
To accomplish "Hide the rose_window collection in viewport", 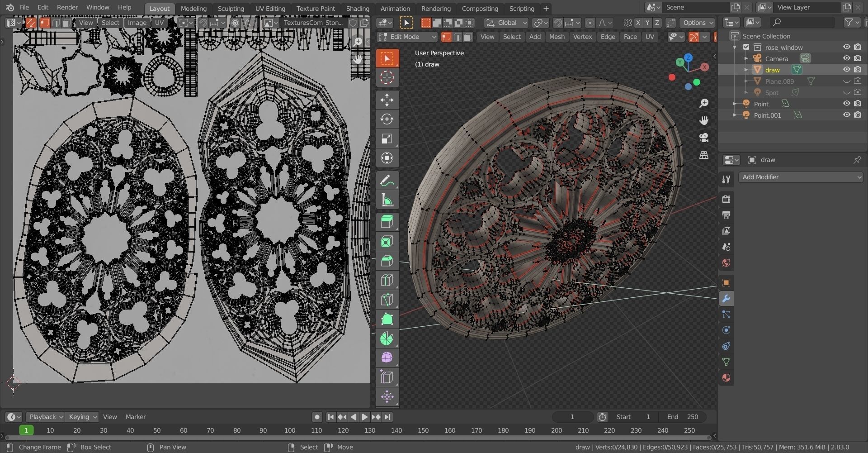I will 847,47.
